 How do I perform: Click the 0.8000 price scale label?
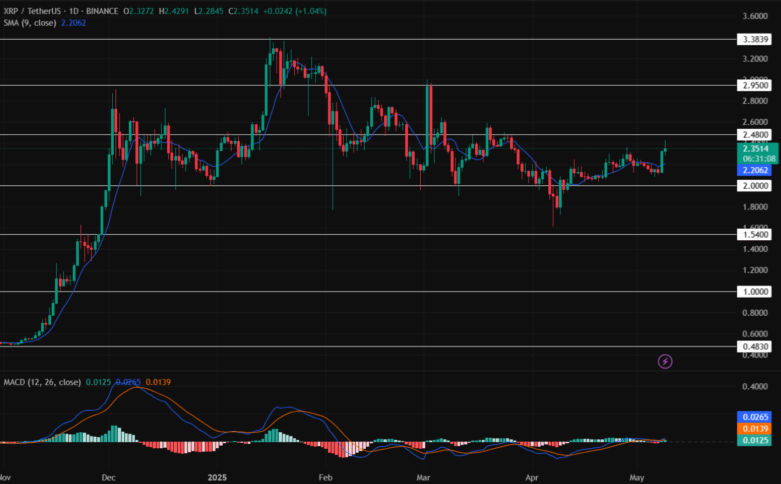pos(755,313)
